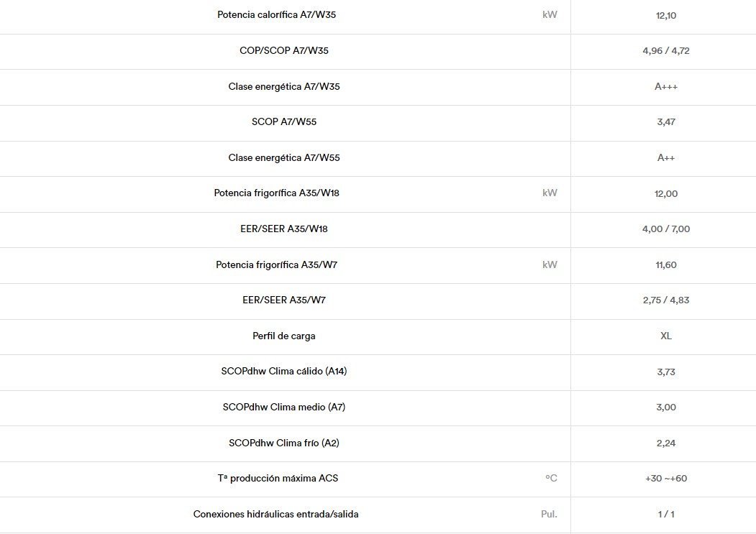This screenshot has width=756, height=534.
Task: Select Potencia frigorífica A35/W18 label
Action: point(276,193)
